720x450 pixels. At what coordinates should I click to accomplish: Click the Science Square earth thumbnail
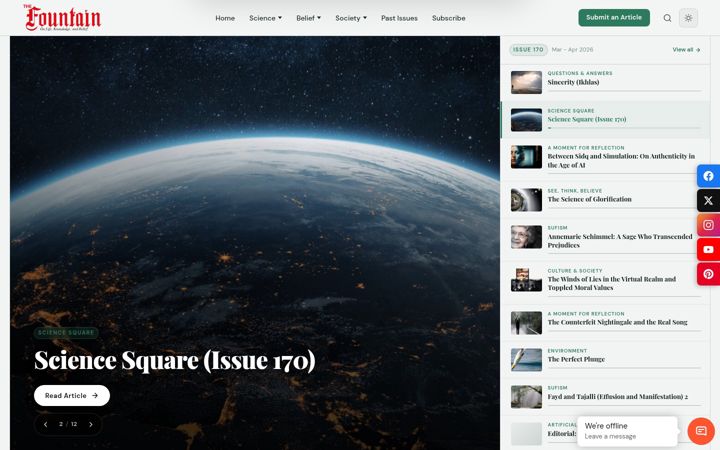point(526,120)
